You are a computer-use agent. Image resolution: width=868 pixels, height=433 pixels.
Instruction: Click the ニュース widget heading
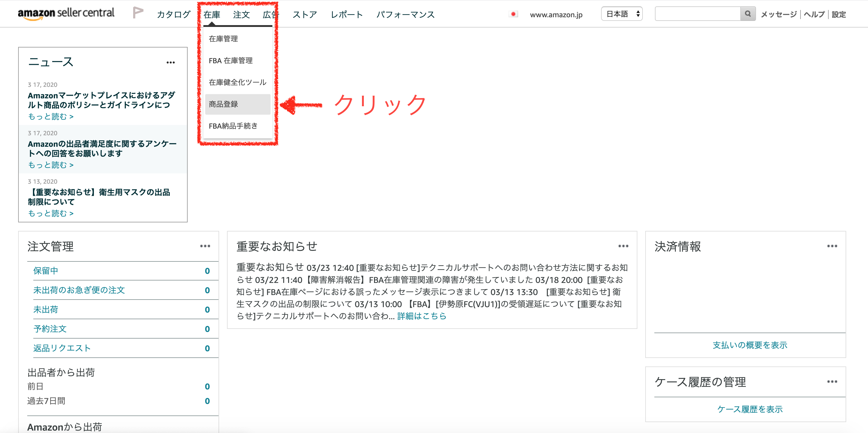(x=51, y=62)
